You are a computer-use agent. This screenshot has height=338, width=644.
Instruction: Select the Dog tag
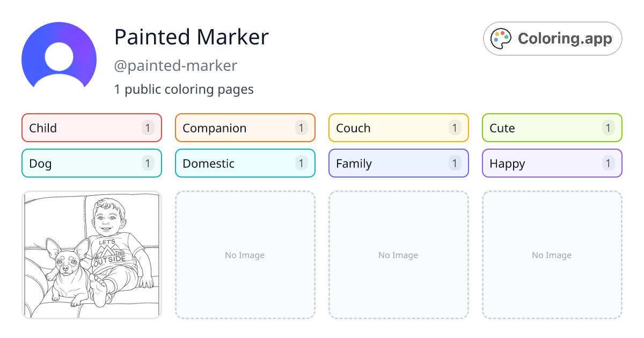(92, 163)
